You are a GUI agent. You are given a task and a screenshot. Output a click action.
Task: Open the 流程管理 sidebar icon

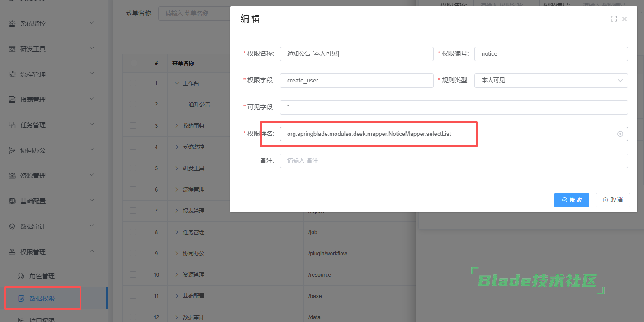pyautogui.click(x=12, y=73)
